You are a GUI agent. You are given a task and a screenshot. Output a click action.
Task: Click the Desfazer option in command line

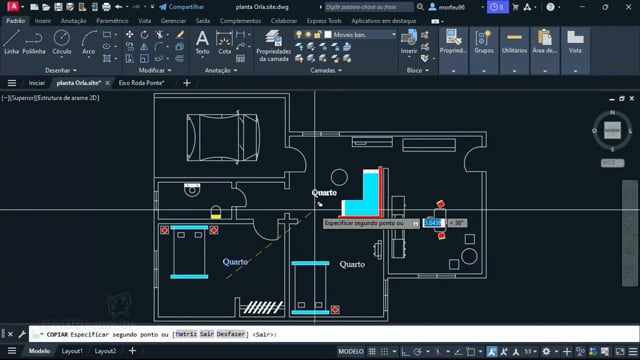(231, 334)
